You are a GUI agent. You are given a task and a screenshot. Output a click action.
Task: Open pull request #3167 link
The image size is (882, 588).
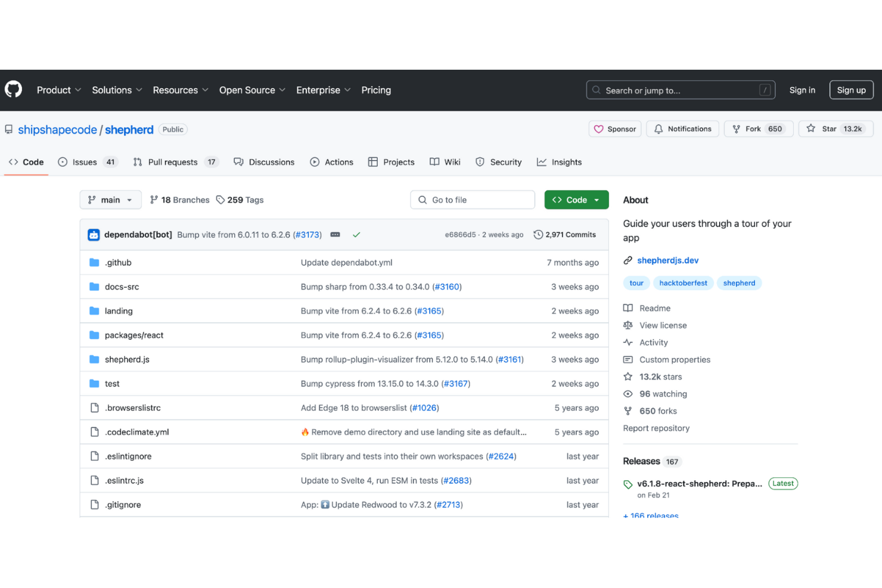(x=456, y=384)
